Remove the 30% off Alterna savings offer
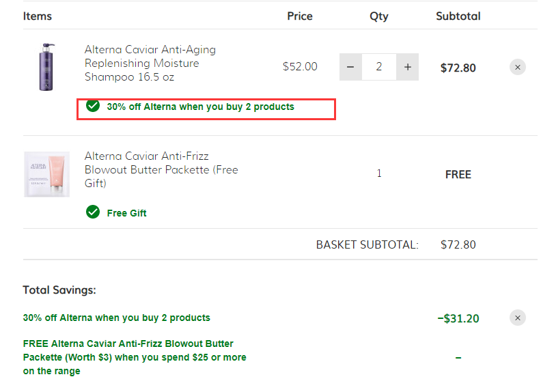The image size is (541, 392). click(x=518, y=318)
